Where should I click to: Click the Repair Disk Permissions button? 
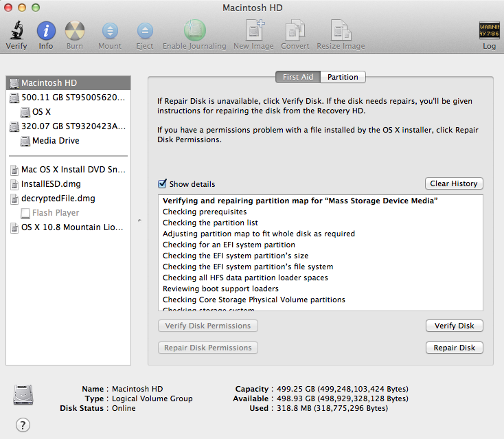(x=208, y=348)
